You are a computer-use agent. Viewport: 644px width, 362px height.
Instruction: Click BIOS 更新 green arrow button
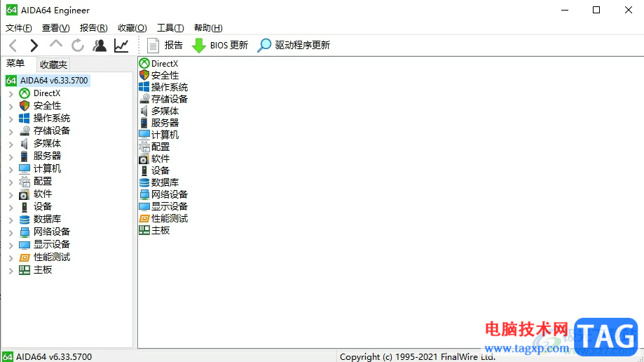pos(220,45)
